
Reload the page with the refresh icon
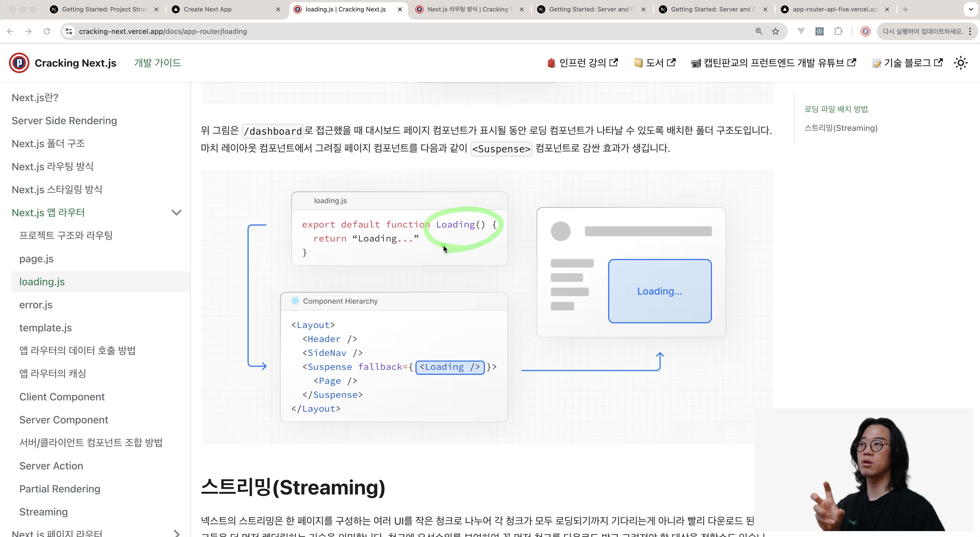[47, 31]
